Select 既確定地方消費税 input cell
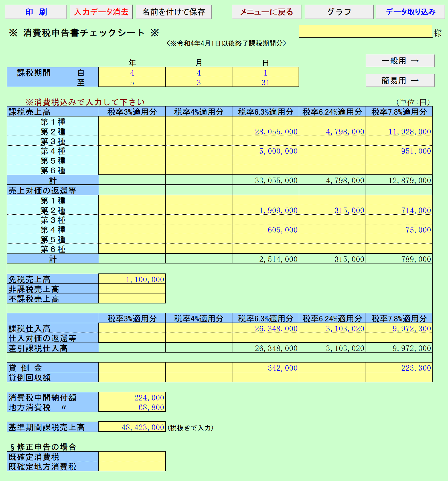 132,466
